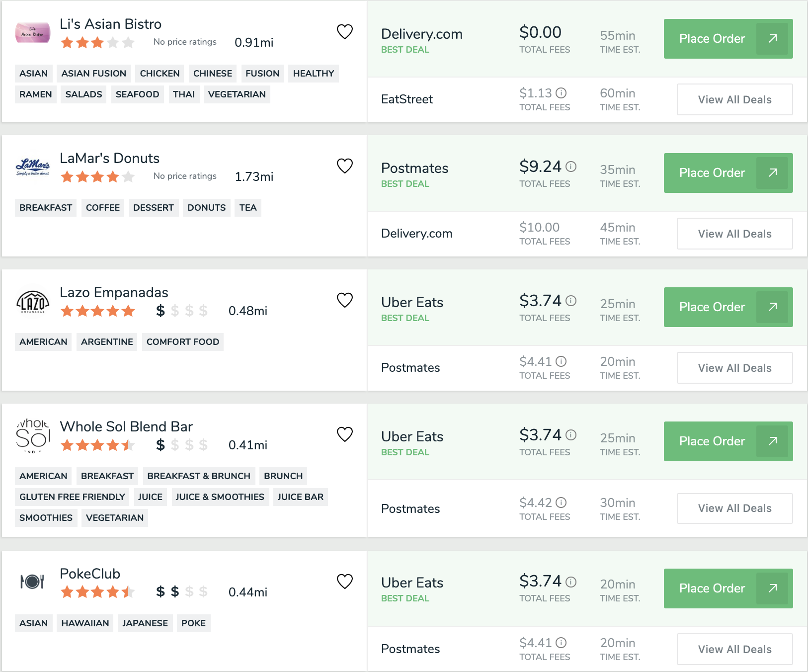Select the ASIAN FUSION tag
The width and height of the screenshot is (808, 672).
click(94, 74)
